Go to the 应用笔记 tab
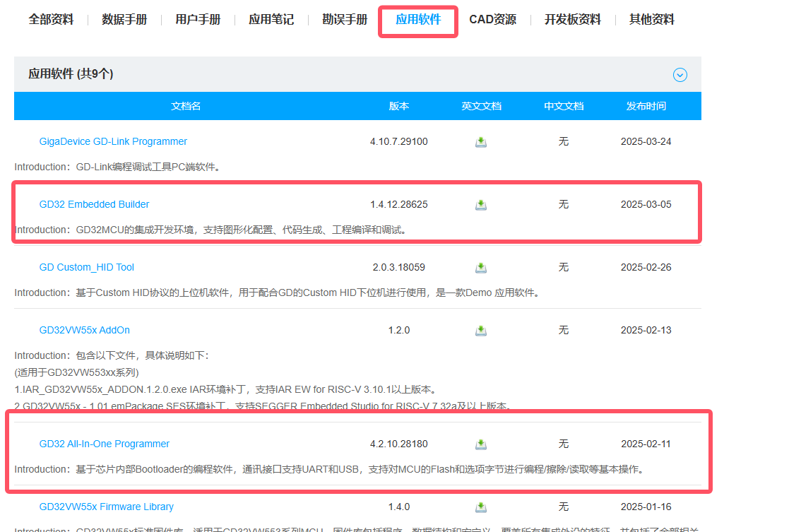 [x=271, y=20]
